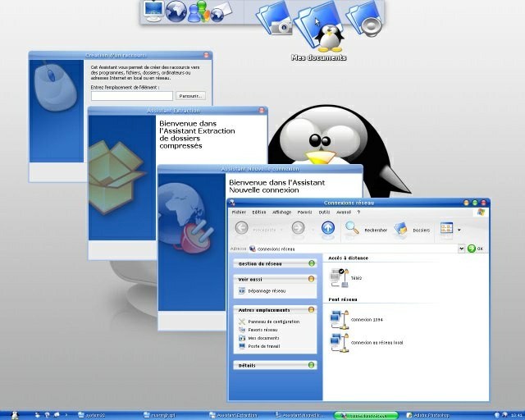Switch to the system32 taskbar button
525x420 pixels.
92,415
